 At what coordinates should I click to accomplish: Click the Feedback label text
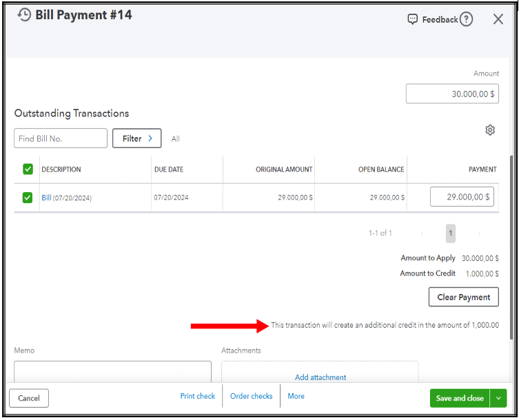point(440,20)
